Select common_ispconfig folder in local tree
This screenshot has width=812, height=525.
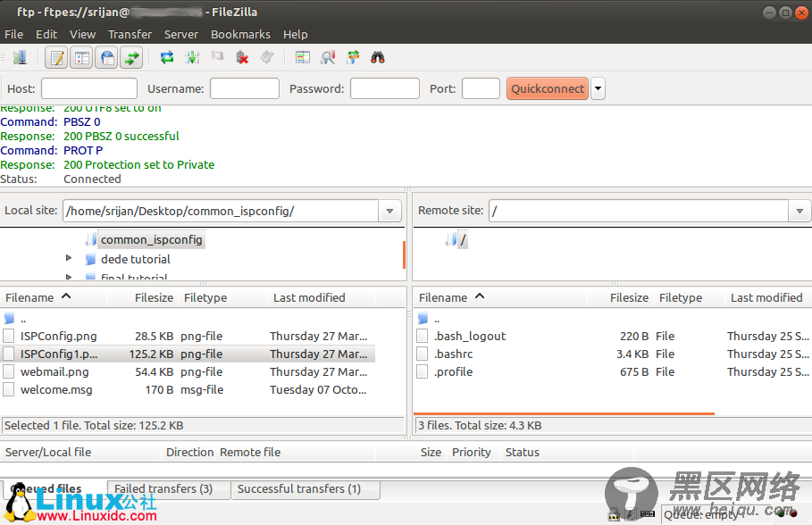[151, 239]
